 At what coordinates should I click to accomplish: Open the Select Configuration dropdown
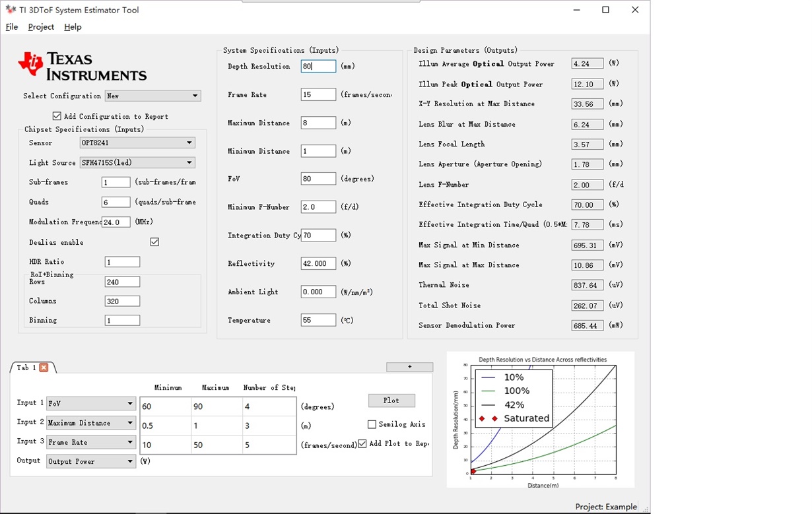click(x=152, y=96)
